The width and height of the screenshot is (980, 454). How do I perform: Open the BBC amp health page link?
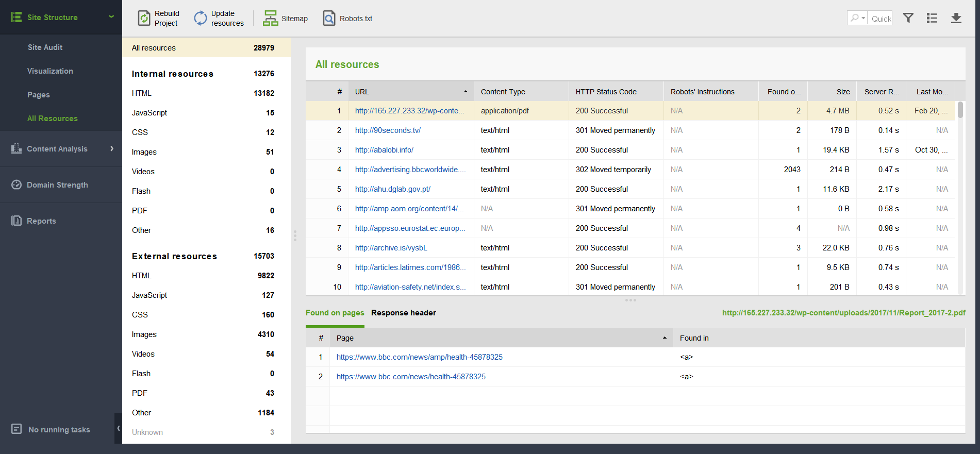(419, 357)
